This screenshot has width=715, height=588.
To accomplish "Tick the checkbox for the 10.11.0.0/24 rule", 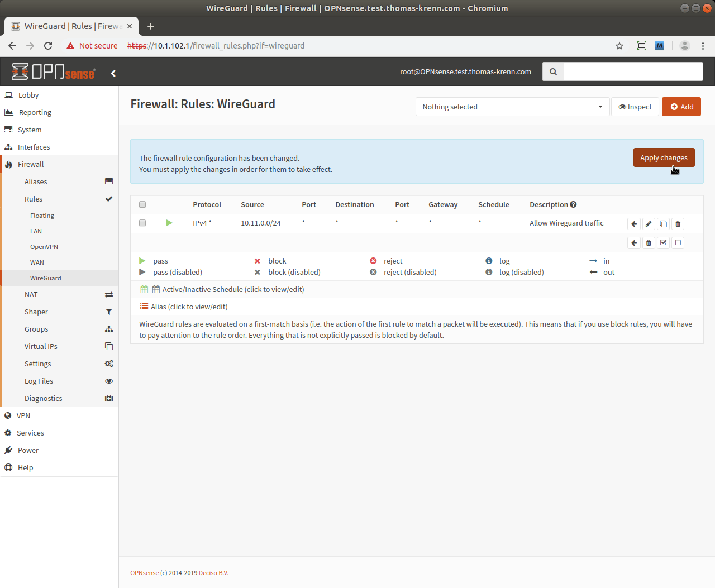I will click(x=142, y=223).
